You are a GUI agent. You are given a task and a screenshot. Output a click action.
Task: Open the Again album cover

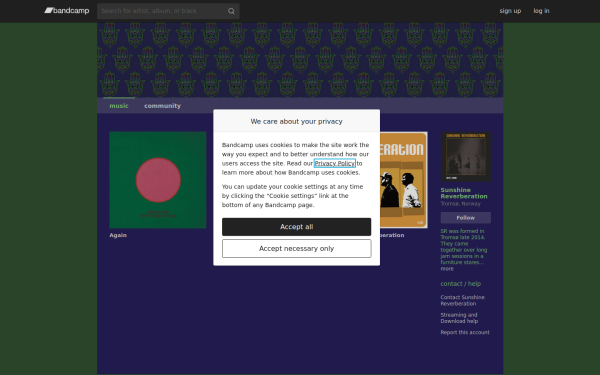click(158, 180)
